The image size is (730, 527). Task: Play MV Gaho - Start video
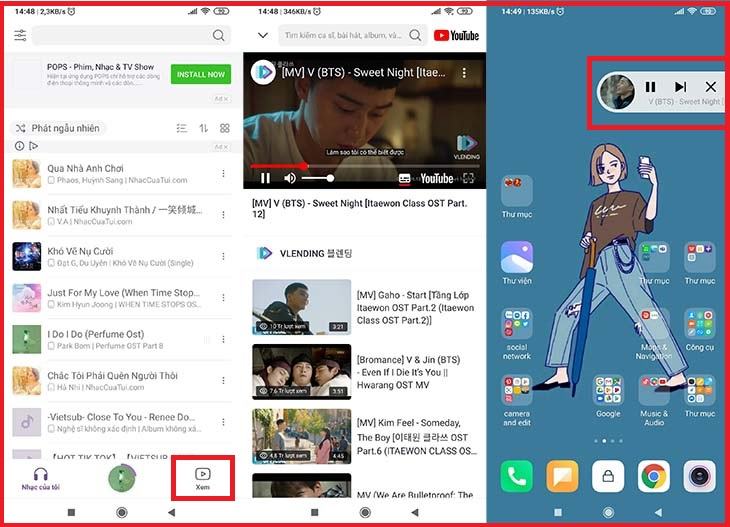(364, 307)
